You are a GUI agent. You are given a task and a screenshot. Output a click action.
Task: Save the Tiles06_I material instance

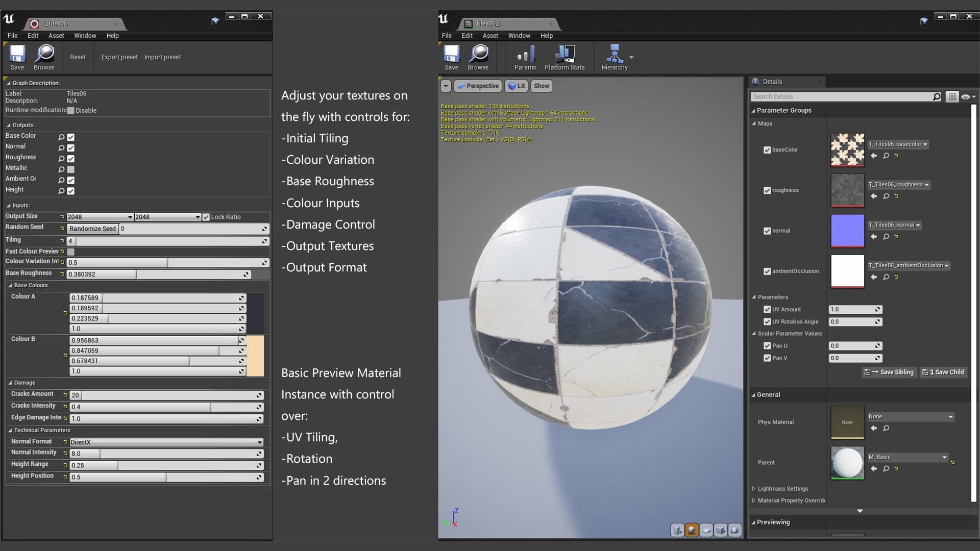pyautogui.click(x=451, y=57)
